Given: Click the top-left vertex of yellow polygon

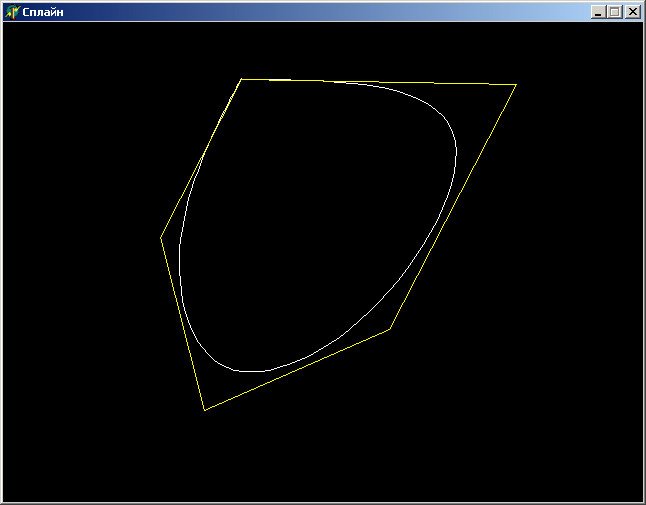Looking at the screenshot, I should point(241,79).
